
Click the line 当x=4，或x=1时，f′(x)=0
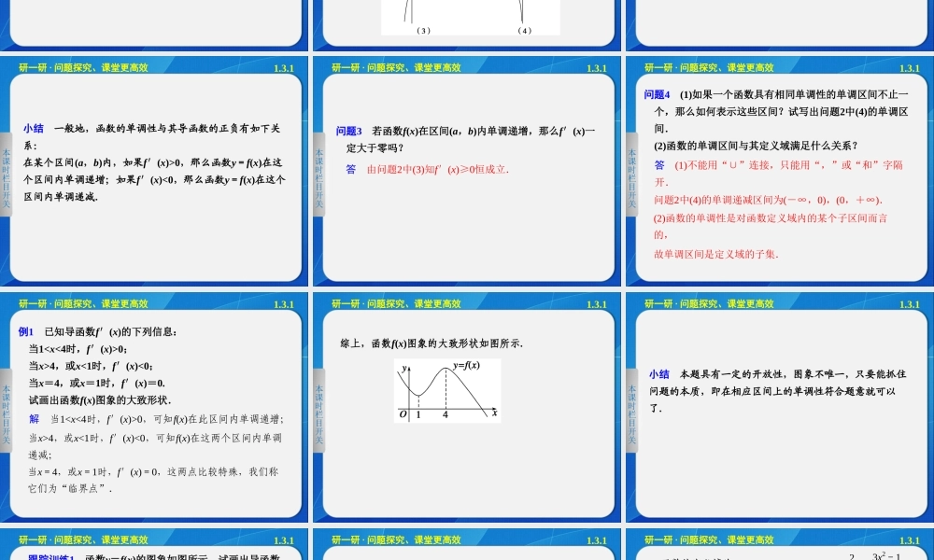(x=97, y=384)
